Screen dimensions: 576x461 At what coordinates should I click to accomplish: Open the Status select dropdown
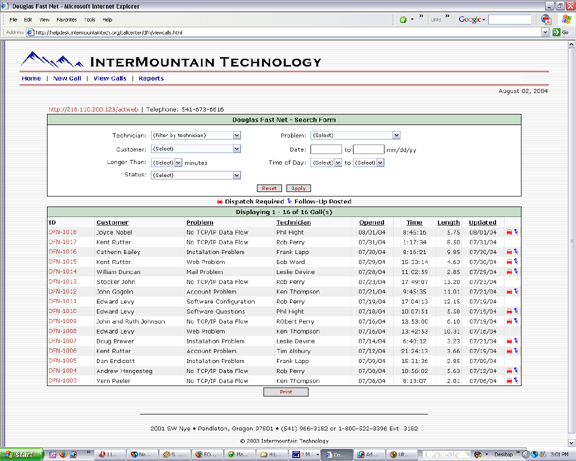pyautogui.click(x=237, y=175)
